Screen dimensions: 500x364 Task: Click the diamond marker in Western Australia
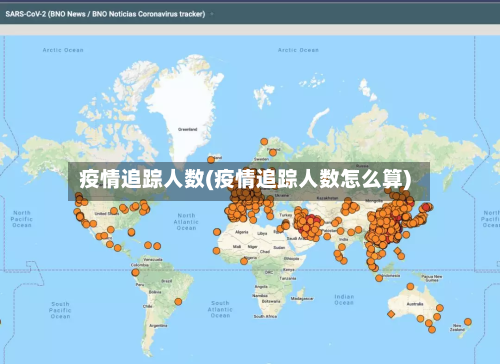(391, 314)
